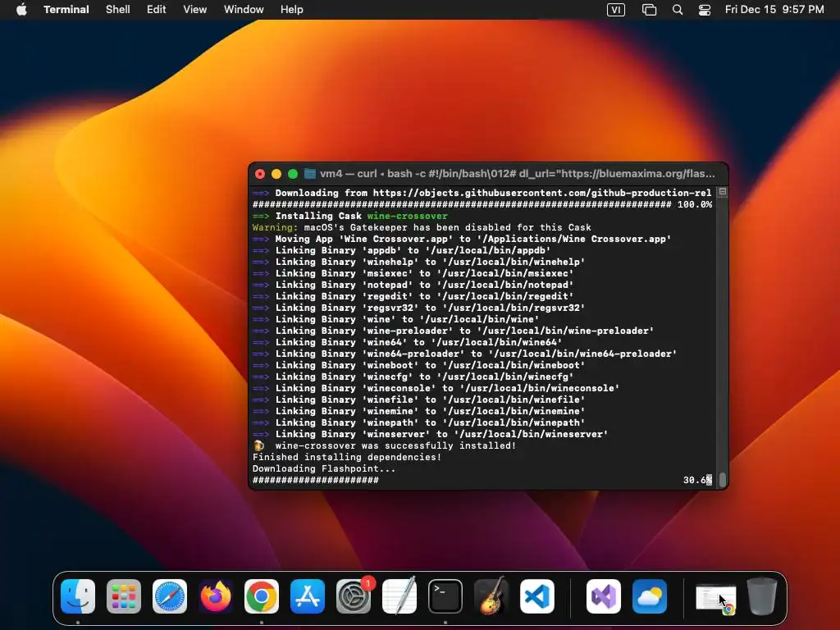840x630 pixels.
Task: Open the View menu
Action: [195, 10]
